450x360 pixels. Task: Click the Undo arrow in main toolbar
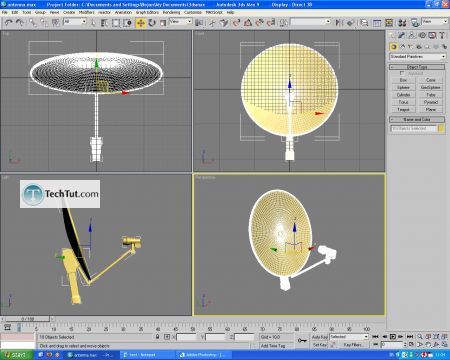(x=9, y=23)
